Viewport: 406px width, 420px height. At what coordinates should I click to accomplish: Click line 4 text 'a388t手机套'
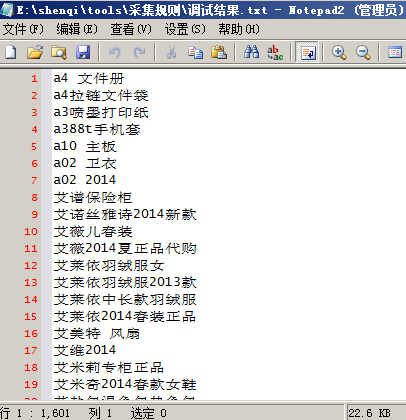(97, 129)
